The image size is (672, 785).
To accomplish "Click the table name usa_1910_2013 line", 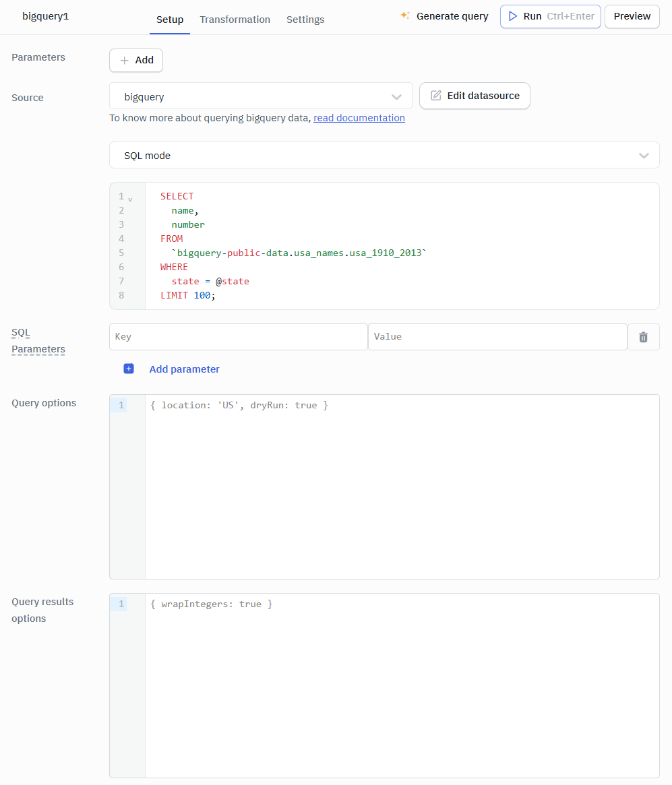I will pyautogui.click(x=299, y=253).
